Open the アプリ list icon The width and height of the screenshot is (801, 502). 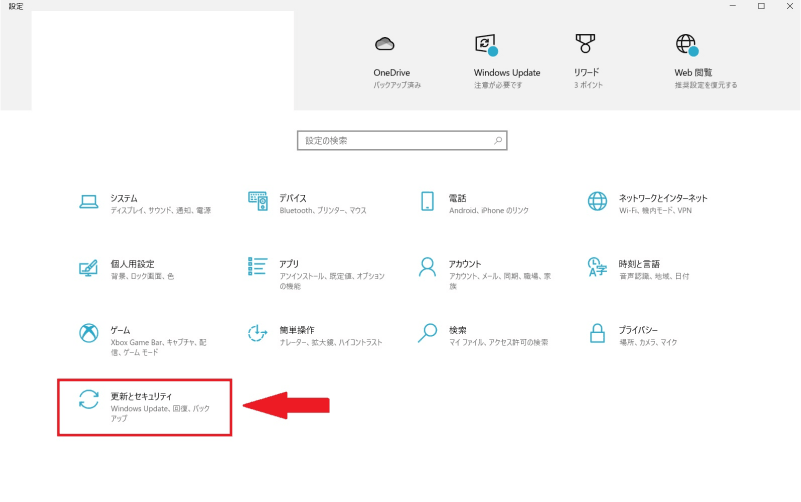pos(257,266)
